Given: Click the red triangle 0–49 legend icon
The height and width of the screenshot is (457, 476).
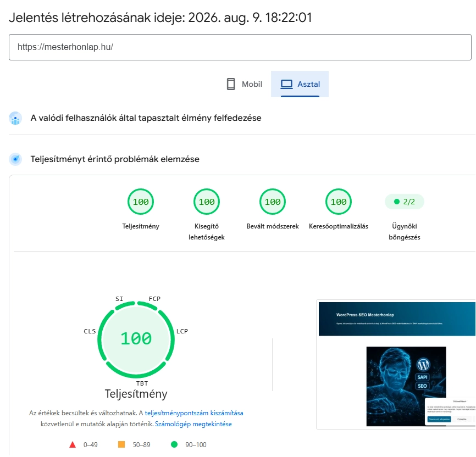Looking at the screenshot, I should (x=72, y=444).
